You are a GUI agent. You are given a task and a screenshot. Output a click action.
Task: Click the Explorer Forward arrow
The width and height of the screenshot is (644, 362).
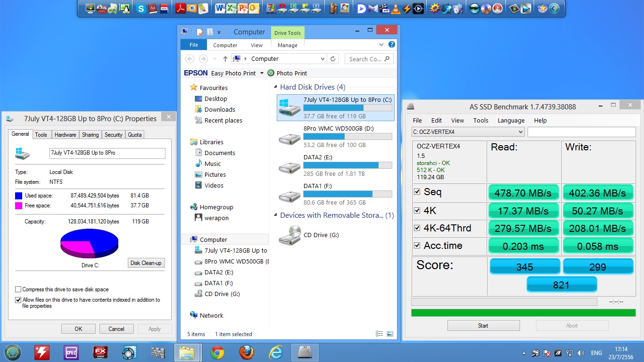click(203, 59)
